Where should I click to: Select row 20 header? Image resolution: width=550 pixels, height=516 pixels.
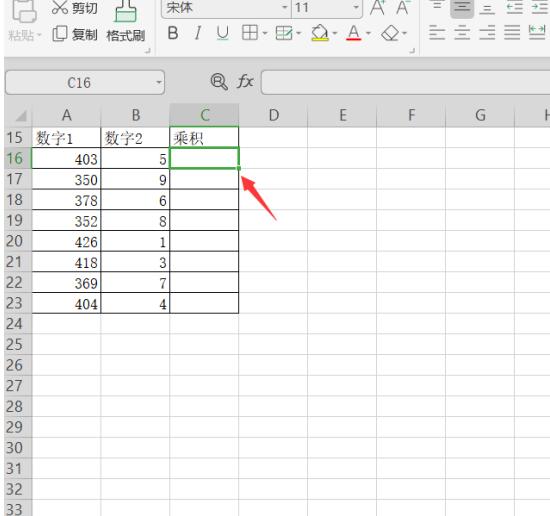click(15, 241)
